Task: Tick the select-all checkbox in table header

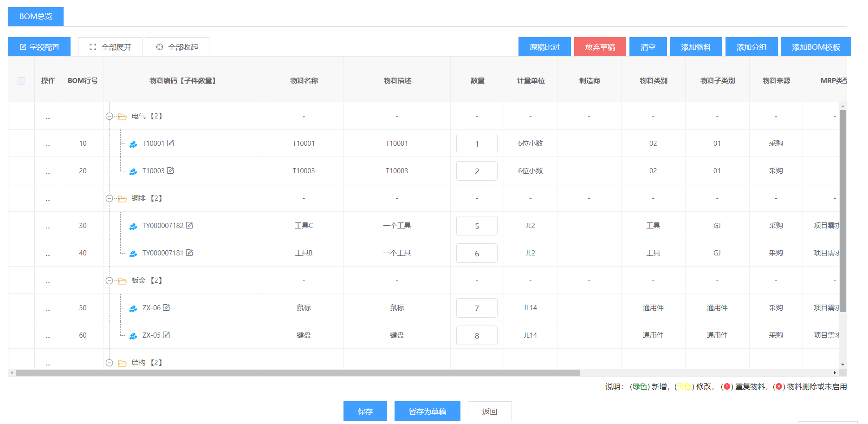Action: pos(21,81)
